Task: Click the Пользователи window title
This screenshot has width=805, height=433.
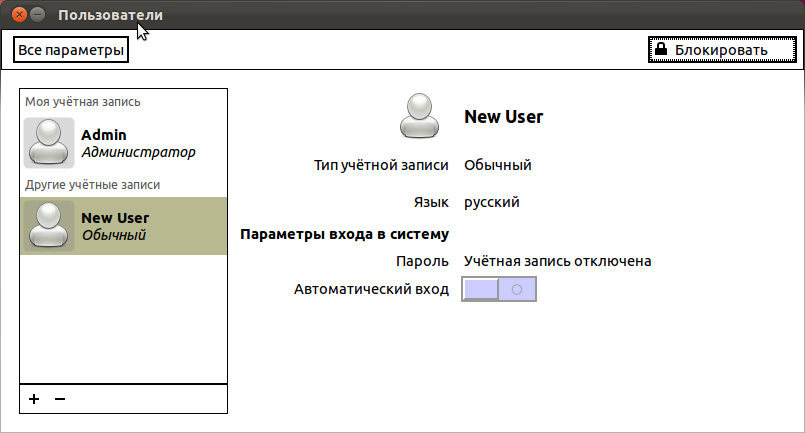Action: pos(110,15)
